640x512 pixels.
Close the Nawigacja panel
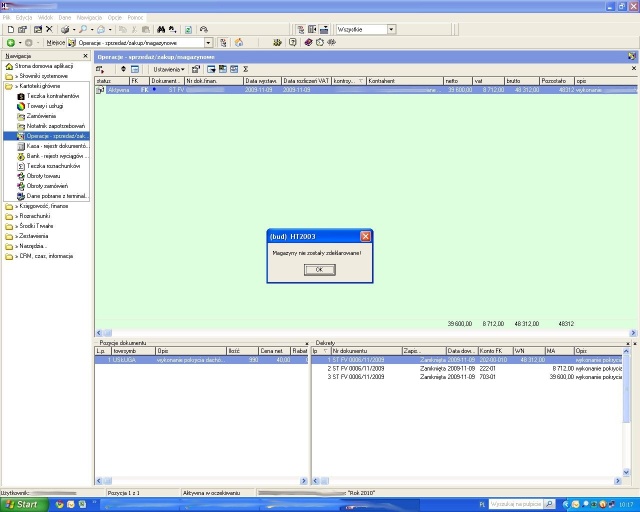[85, 56]
